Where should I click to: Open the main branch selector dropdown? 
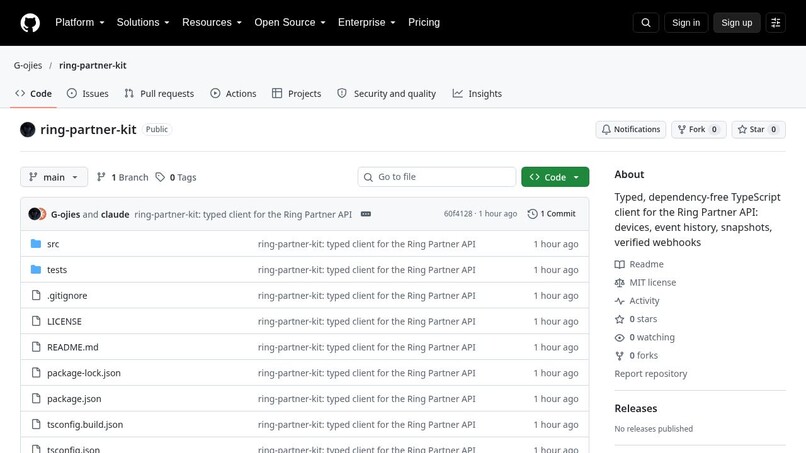click(54, 177)
